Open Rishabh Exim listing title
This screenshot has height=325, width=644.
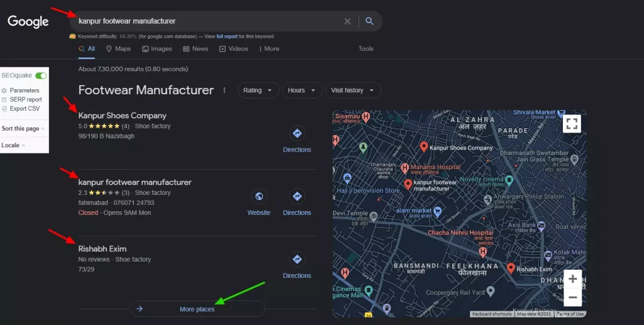pos(103,249)
